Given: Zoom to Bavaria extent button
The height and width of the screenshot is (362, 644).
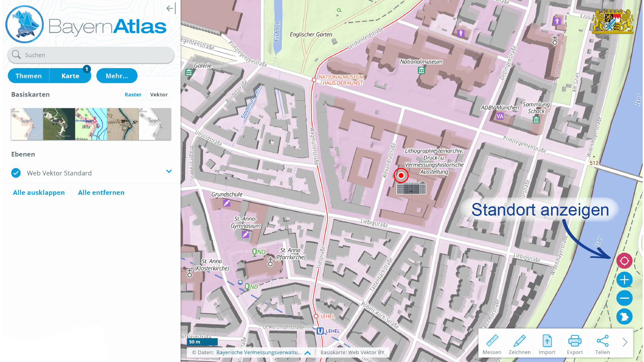Looking at the screenshot, I should [x=624, y=317].
